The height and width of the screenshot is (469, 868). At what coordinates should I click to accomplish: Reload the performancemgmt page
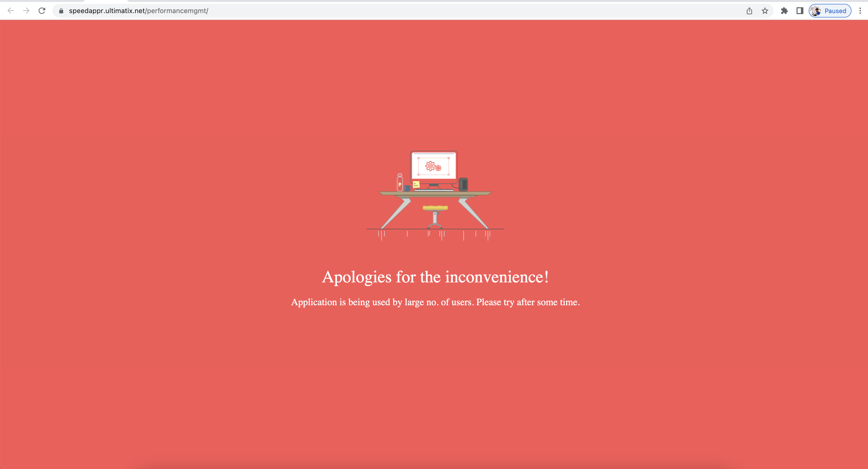pyautogui.click(x=42, y=11)
